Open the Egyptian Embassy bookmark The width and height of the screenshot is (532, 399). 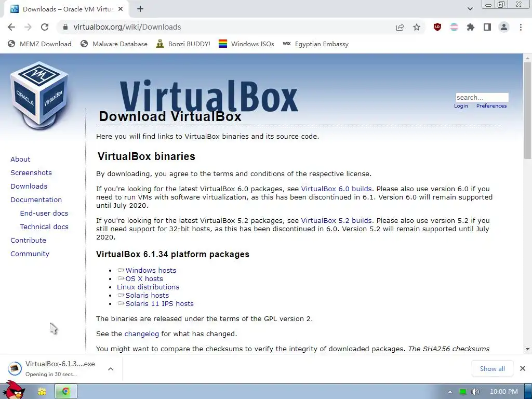coord(315,44)
